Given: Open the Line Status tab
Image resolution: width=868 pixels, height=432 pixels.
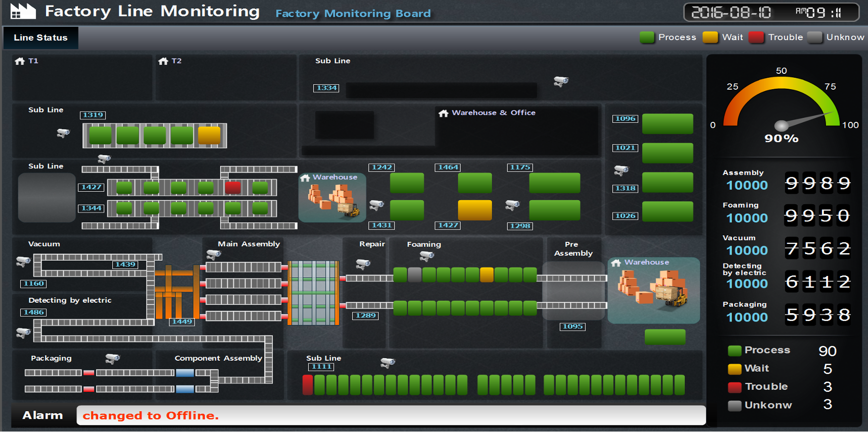Looking at the screenshot, I should (41, 38).
